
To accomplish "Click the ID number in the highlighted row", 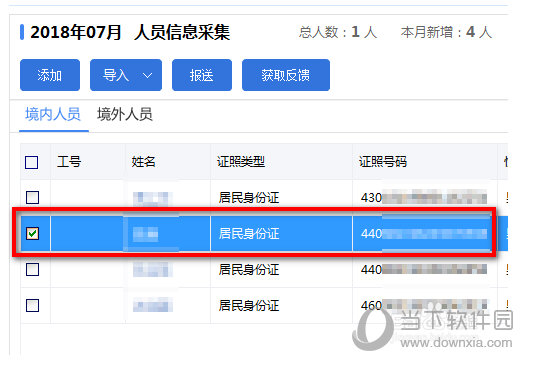I will click(424, 234).
